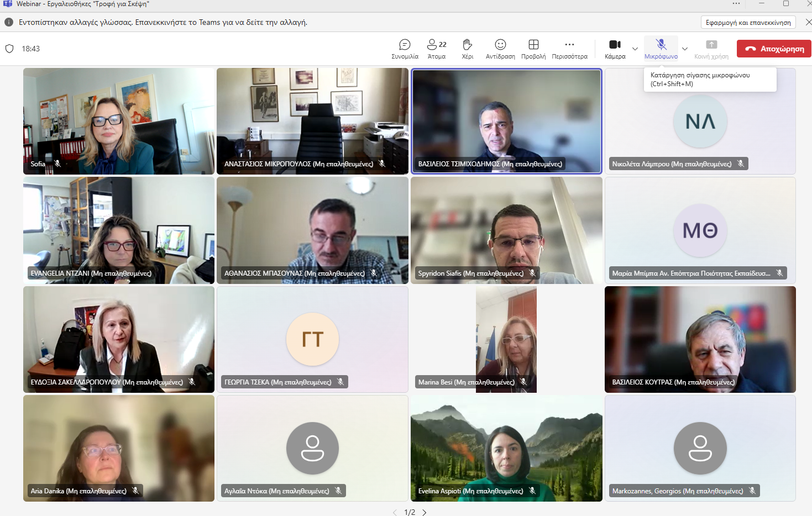Open the Περισσότερα more options menu
Image resolution: width=812 pixels, height=516 pixels.
569,49
